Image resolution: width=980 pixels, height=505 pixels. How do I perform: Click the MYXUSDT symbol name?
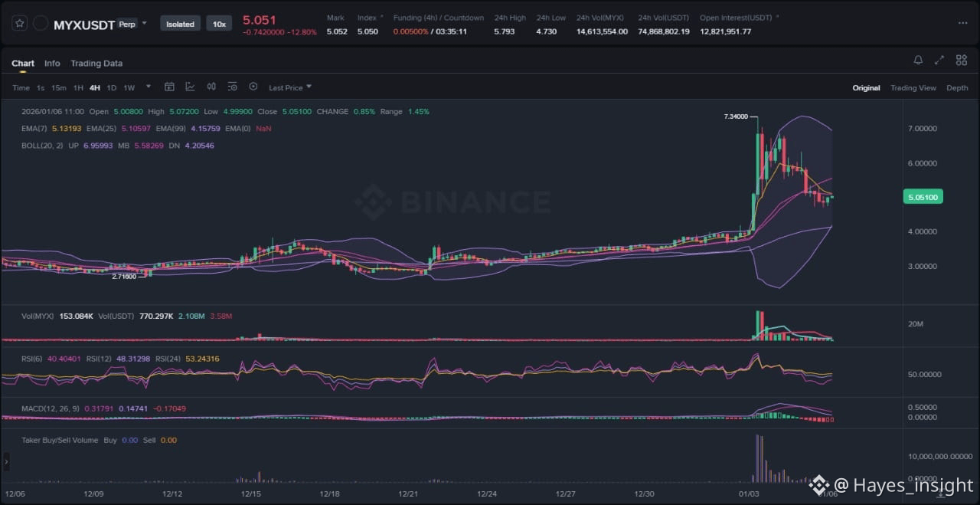coord(84,25)
